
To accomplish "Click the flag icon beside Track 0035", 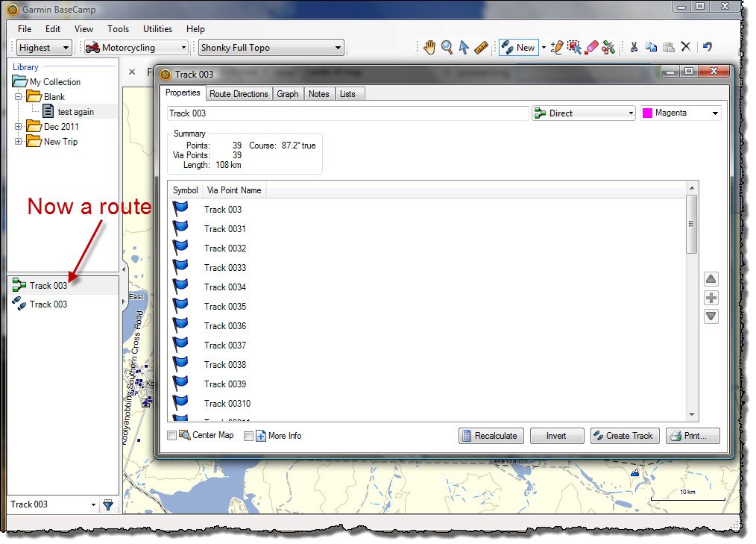I will point(180,305).
